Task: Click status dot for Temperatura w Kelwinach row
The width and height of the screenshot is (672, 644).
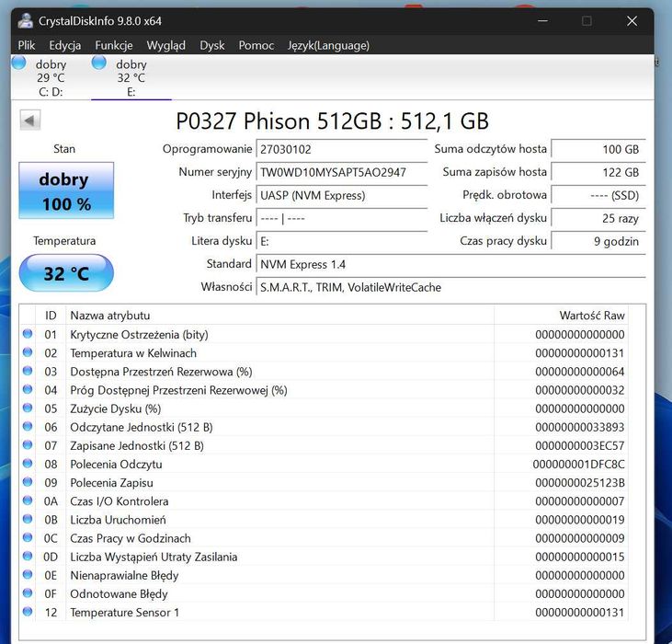Action: pos(28,352)
